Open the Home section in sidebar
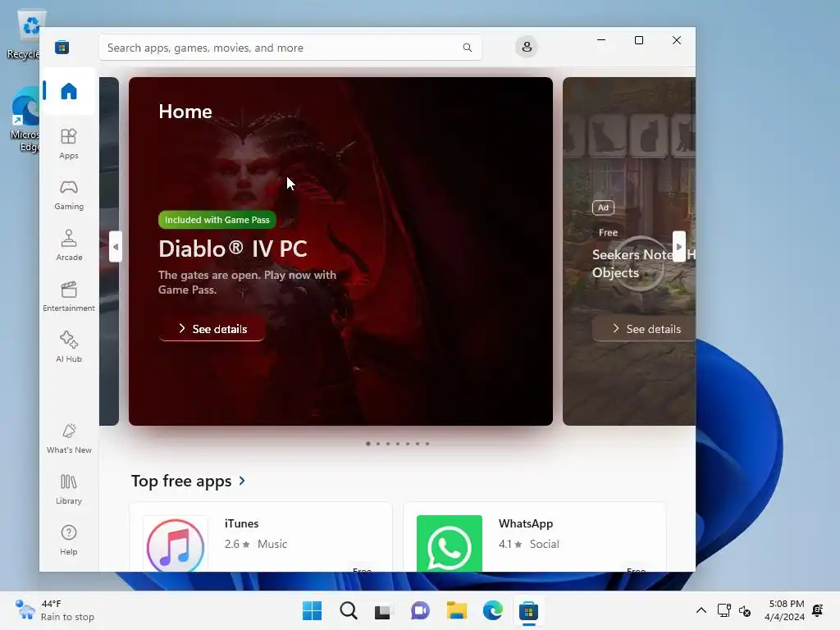The width and height of the screenshot is (840, 630). pos(69,91)
